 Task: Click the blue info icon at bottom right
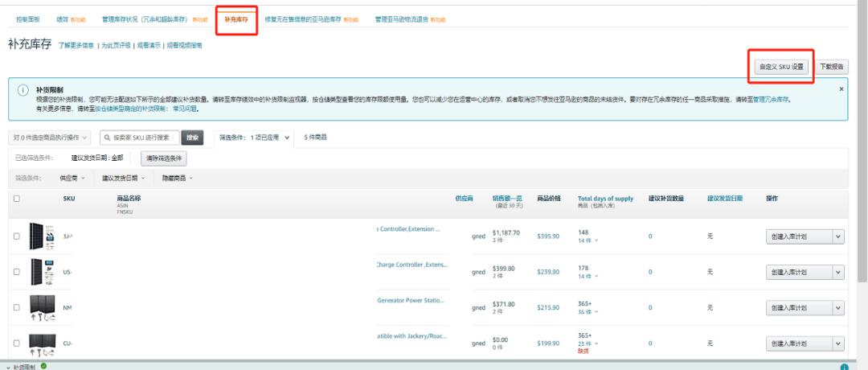coord(844,367)
